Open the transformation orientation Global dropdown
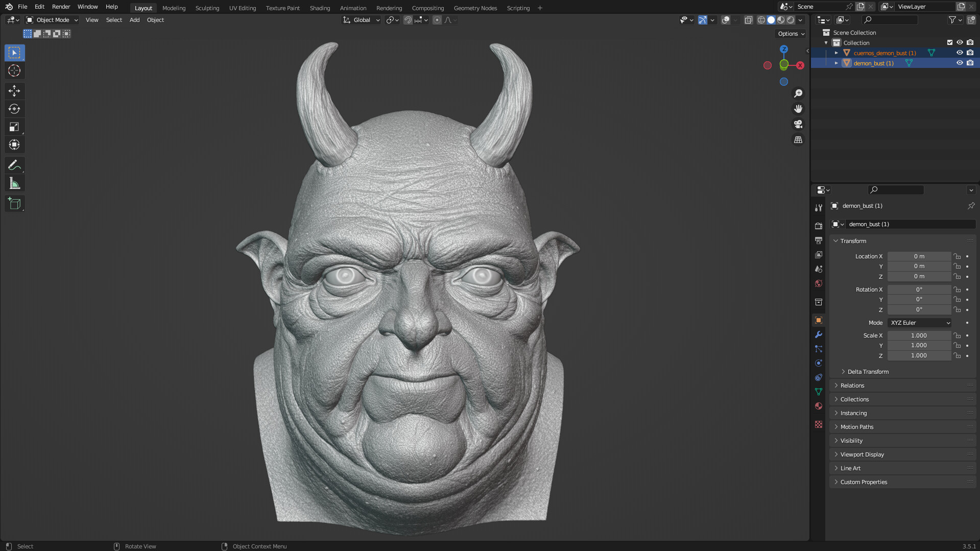The width and height of the screenshot is (980, 551). pyautogui.click(x=361, y=20)
